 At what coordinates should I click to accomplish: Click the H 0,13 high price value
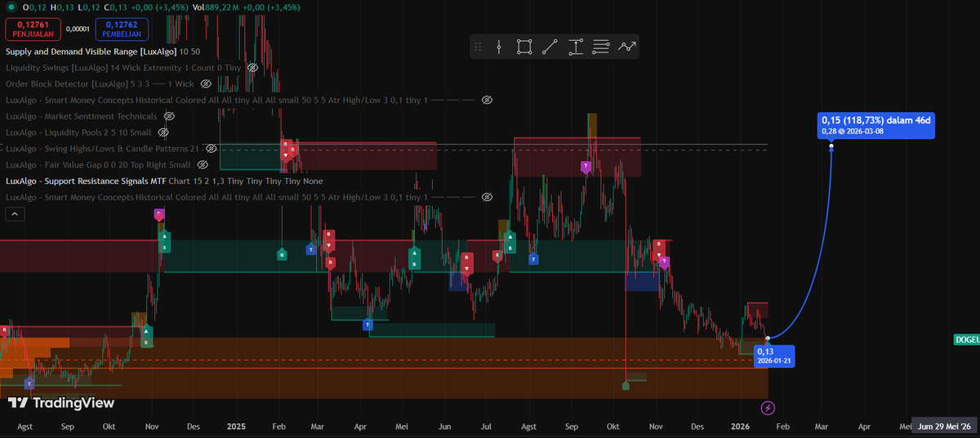click(65, 7)
